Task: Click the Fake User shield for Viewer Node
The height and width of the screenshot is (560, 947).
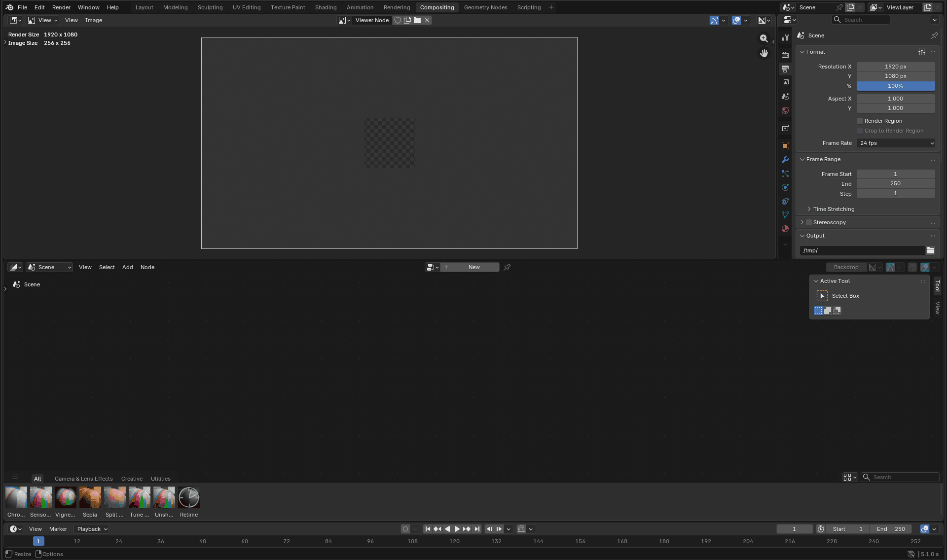Action: [x=398, y=20]
